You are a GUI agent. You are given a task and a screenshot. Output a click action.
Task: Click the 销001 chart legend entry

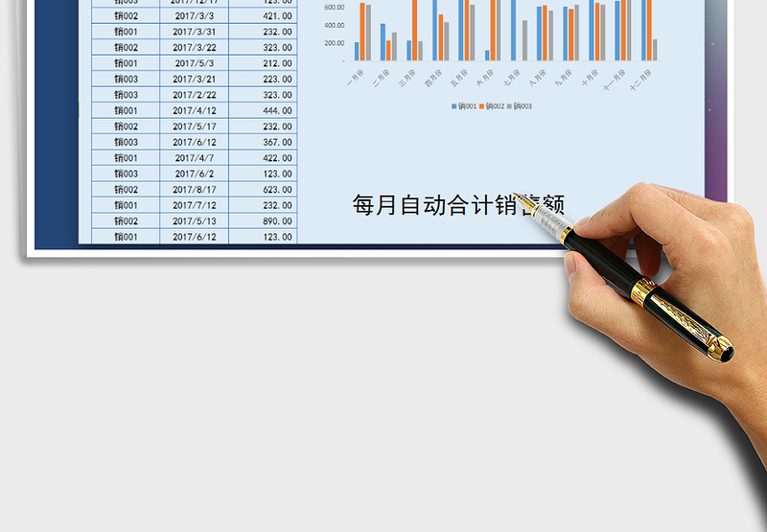464,106
